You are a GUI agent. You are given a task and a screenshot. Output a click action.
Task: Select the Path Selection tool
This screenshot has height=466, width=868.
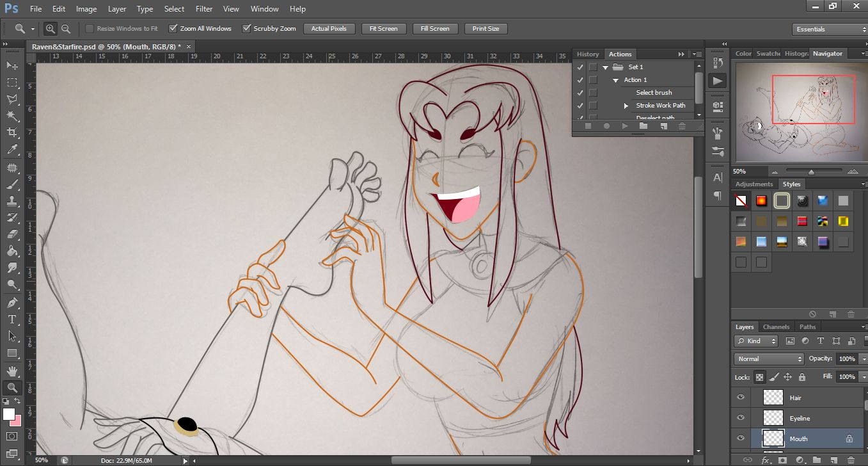tap(12, 336)
